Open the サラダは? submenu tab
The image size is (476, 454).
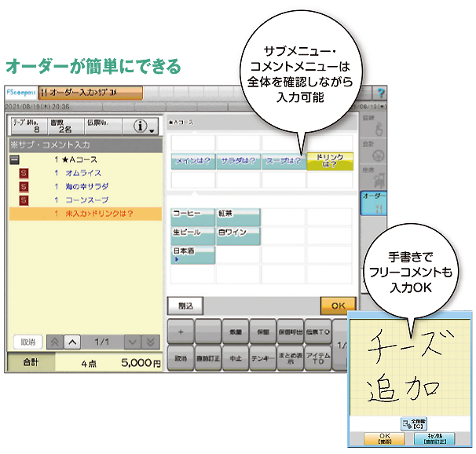point(238,161)
